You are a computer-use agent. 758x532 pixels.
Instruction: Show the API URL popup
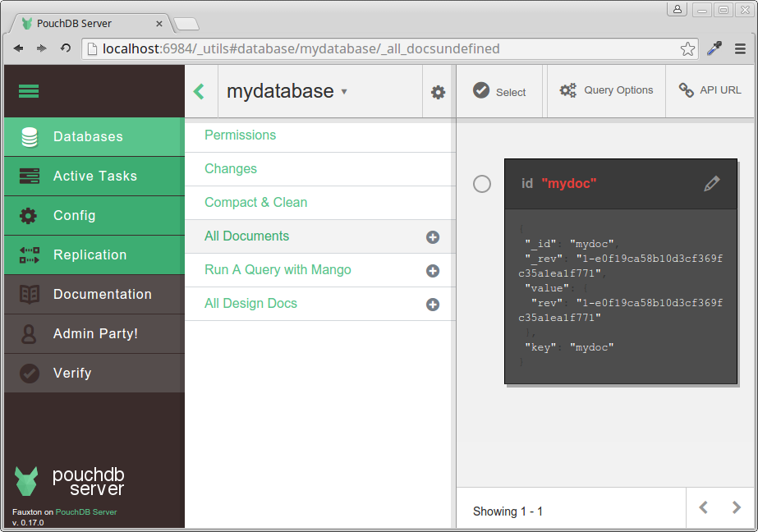tap(710, 90)
